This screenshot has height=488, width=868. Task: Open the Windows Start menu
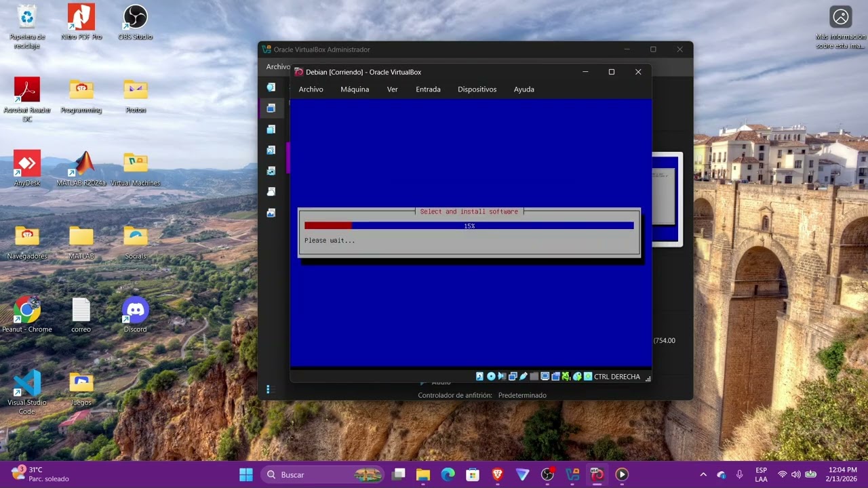pyautogui.click(x=246, y=474)
